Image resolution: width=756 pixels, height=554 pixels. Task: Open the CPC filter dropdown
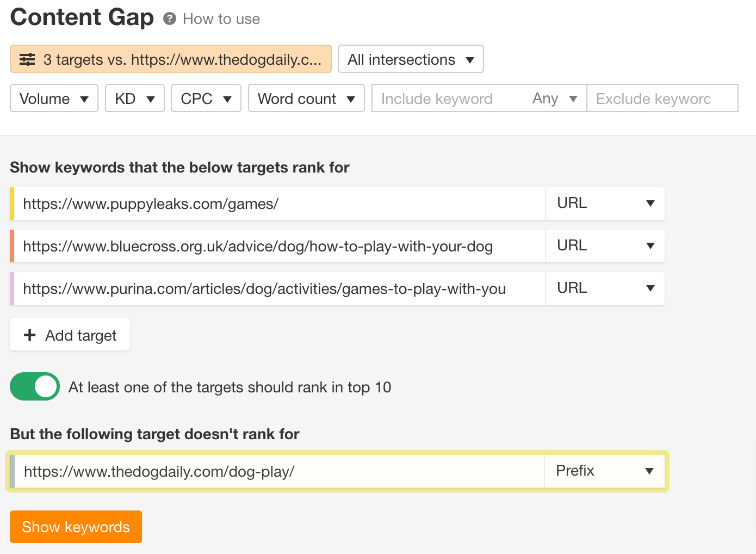(206, 99)
